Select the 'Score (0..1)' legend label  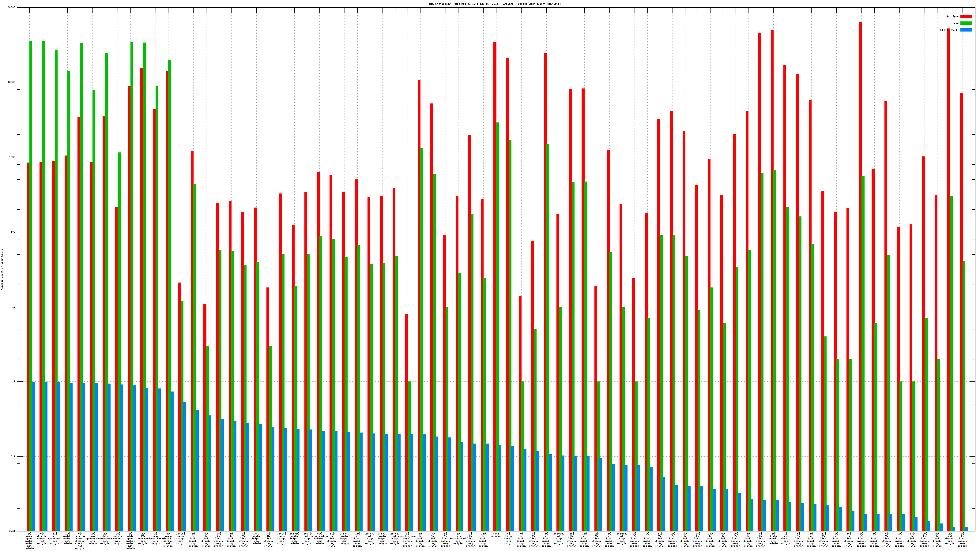click(x=949, y=30)
